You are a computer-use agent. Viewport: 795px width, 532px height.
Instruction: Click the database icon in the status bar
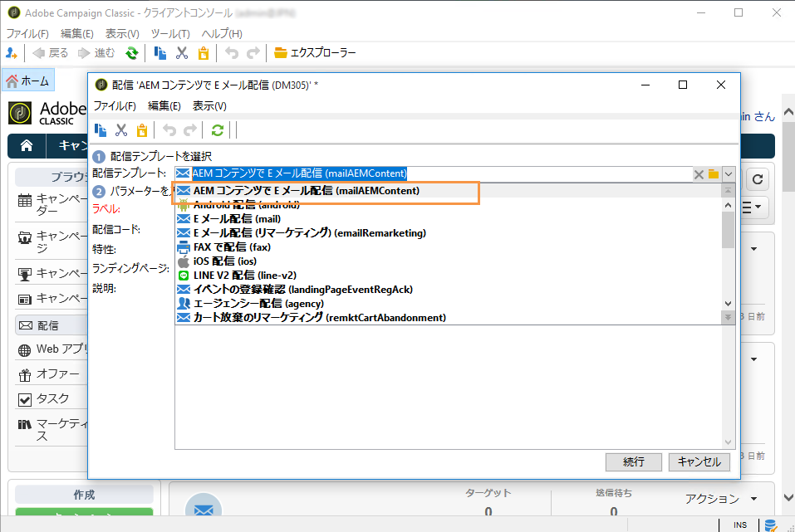tap(770, 525)
